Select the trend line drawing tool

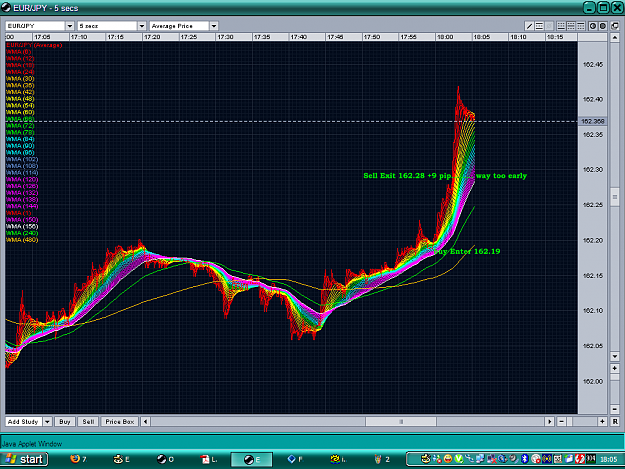click(x=529, y=26)
